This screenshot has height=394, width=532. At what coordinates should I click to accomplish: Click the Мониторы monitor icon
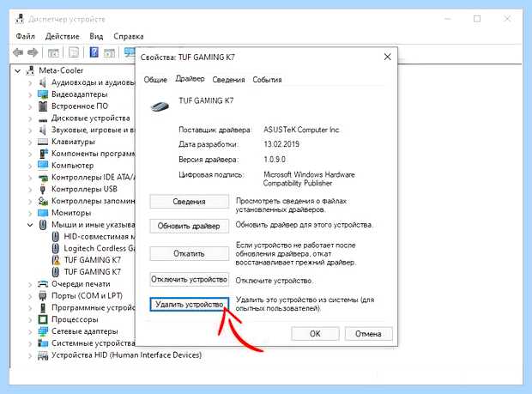43,213
